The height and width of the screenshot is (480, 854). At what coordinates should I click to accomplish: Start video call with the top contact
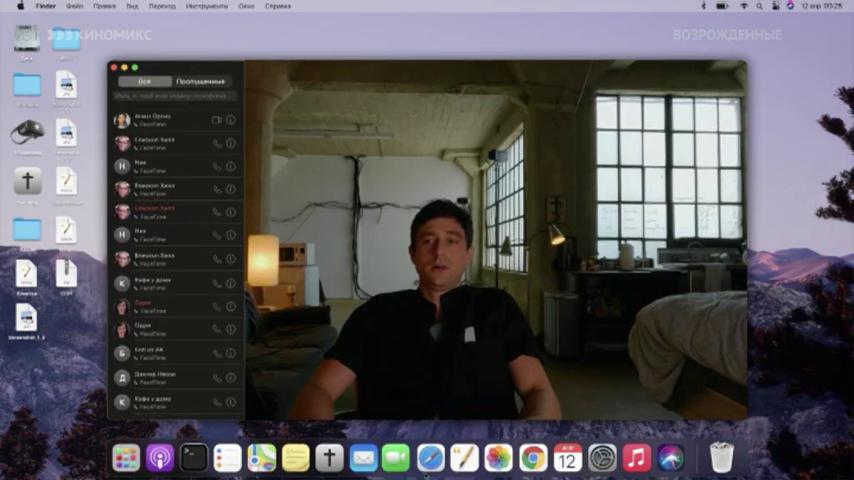[x=216, y=120]
